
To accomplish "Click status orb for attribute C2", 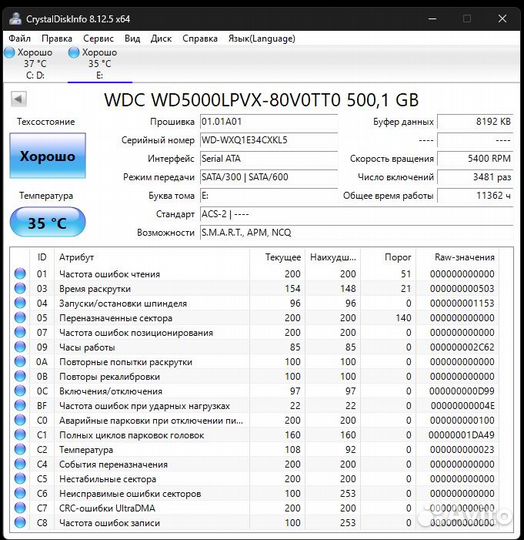I will point(20,449).
